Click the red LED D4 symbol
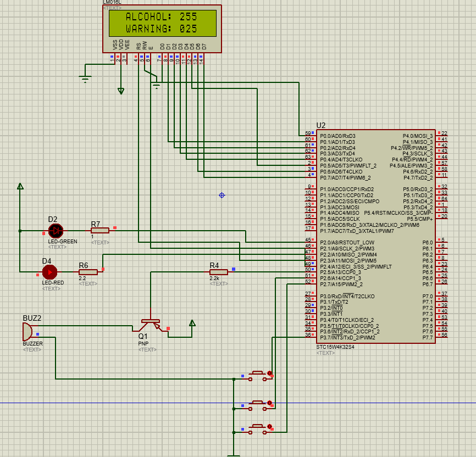 [50, 272]
